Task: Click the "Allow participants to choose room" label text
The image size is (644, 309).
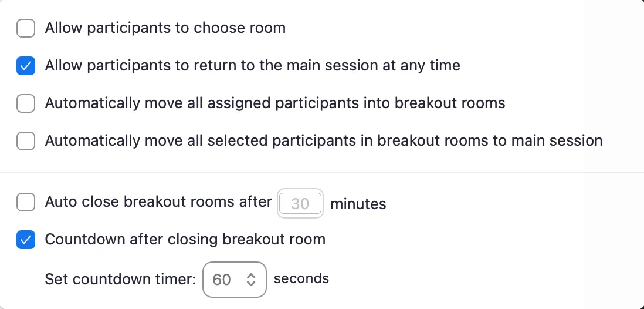Action: coord(165,28)
